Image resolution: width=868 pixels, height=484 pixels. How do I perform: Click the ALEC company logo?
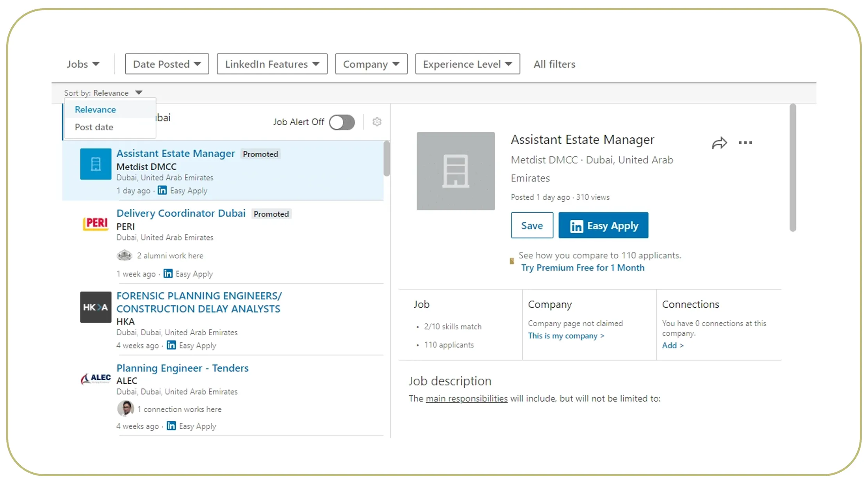95,378
